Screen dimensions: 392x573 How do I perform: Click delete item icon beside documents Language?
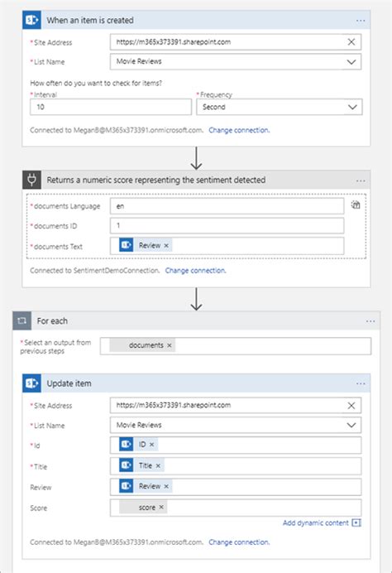[x=356, y=205]
